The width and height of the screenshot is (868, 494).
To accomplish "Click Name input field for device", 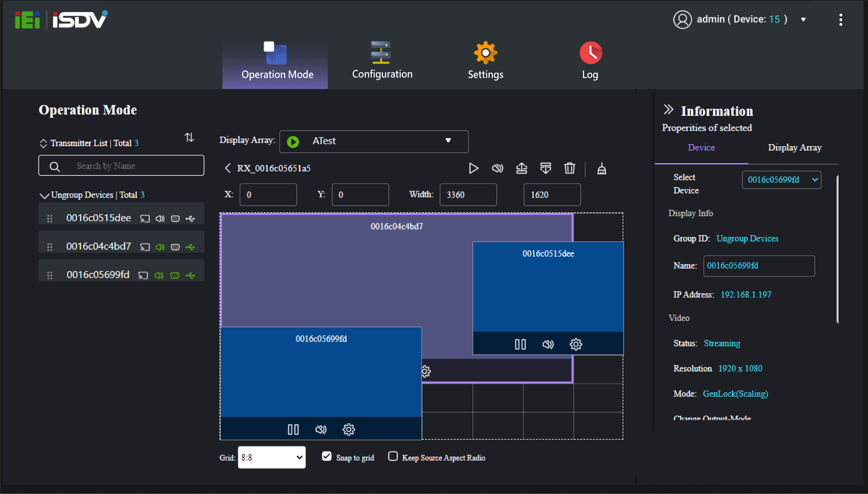I will [758, 265].
